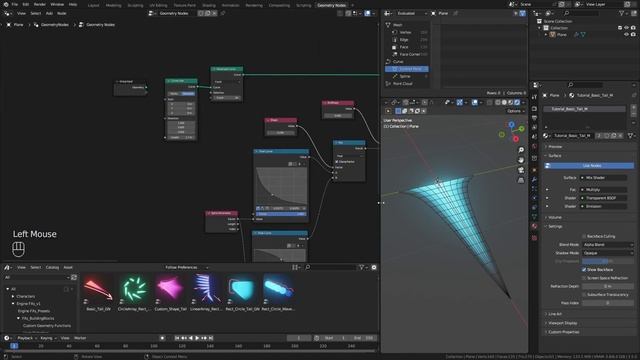640x360 pixels.
Task: Click the green Y axis gizmo
Action: (521, 129)
